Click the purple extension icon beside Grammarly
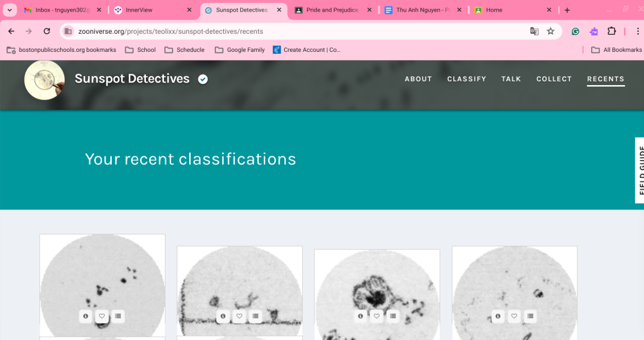 coord(594,31)
